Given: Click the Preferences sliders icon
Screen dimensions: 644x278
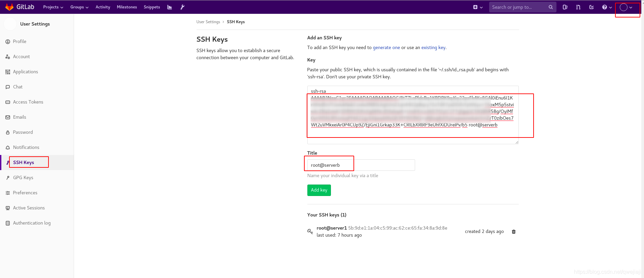Looking at the screenshot, I should (x=8, y=193).
